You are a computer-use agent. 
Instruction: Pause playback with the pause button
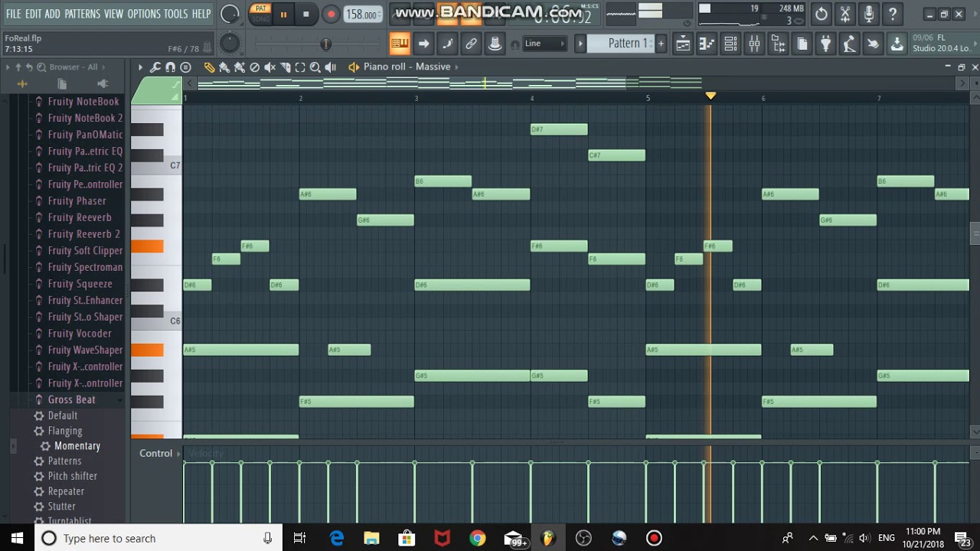tap(283, 14)
